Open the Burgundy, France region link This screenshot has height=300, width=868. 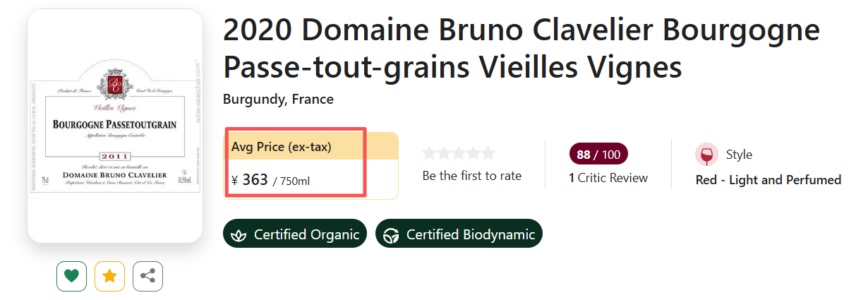pos(278,100)
